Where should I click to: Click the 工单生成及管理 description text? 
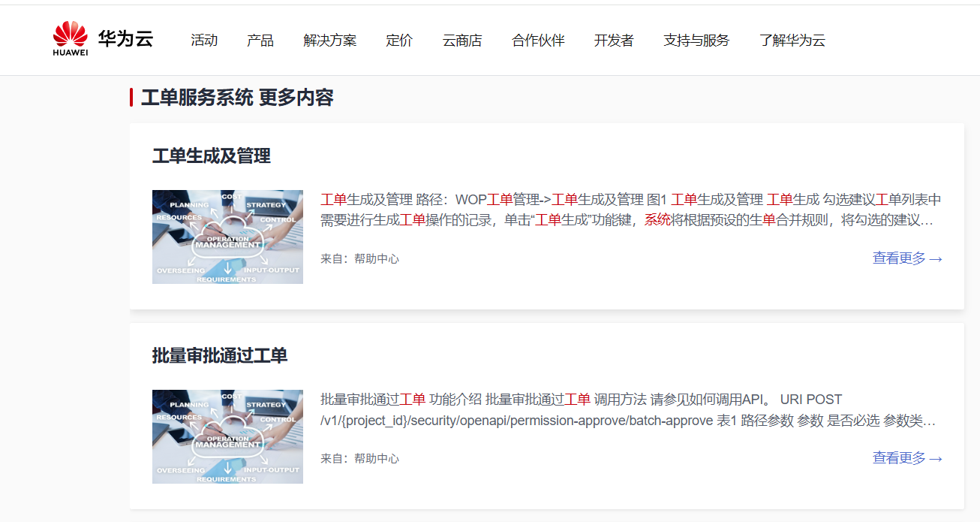point(631,210)
